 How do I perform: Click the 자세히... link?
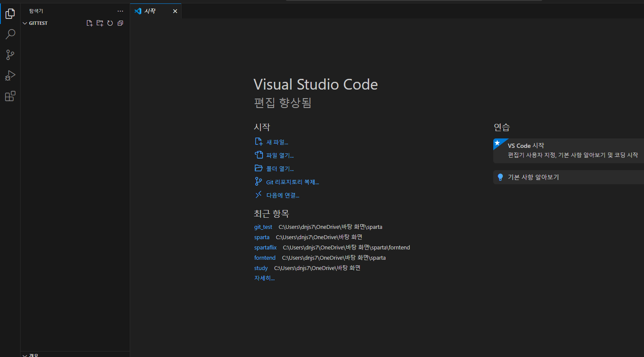click(x=265, y=278)
